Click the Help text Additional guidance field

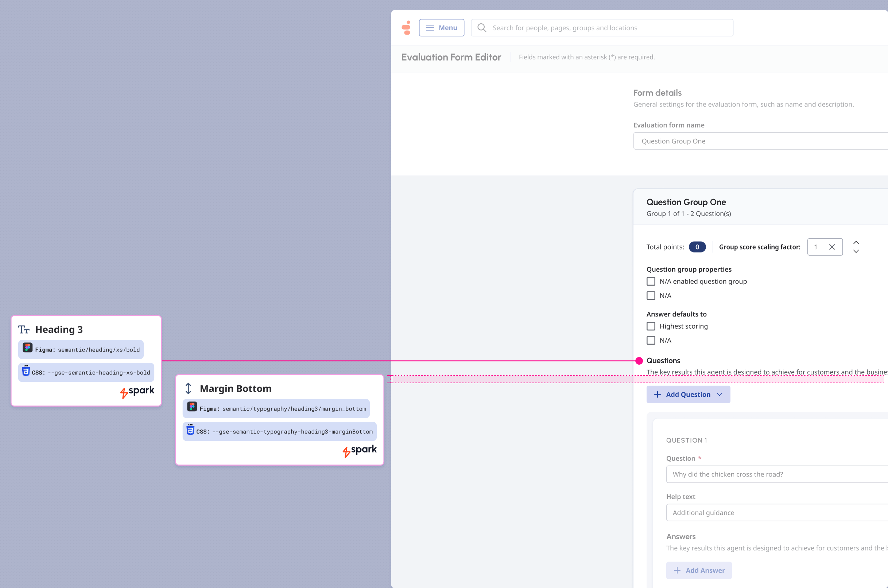[x=777, y=513]
